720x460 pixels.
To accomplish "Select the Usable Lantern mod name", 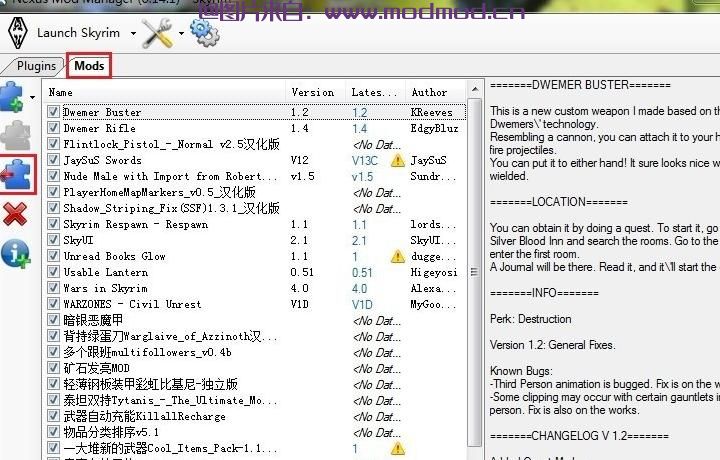I will [106, 272].
